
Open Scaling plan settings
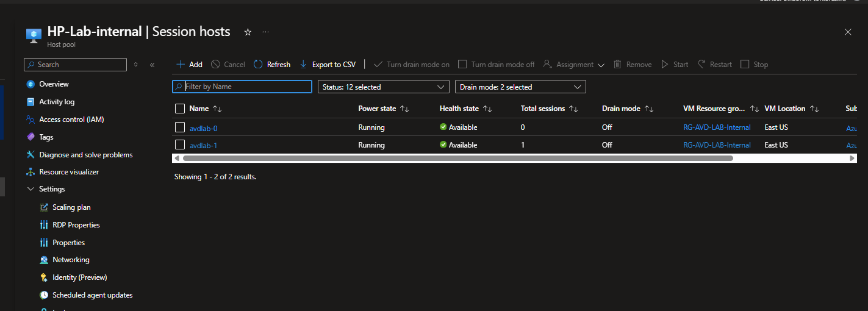point(71,207)
